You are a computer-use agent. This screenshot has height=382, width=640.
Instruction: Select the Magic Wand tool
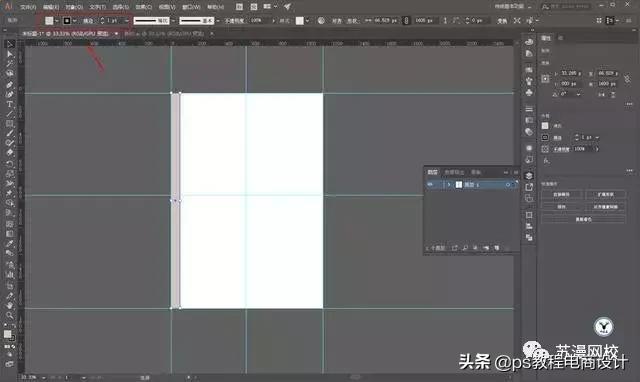[x=10, y=64]
